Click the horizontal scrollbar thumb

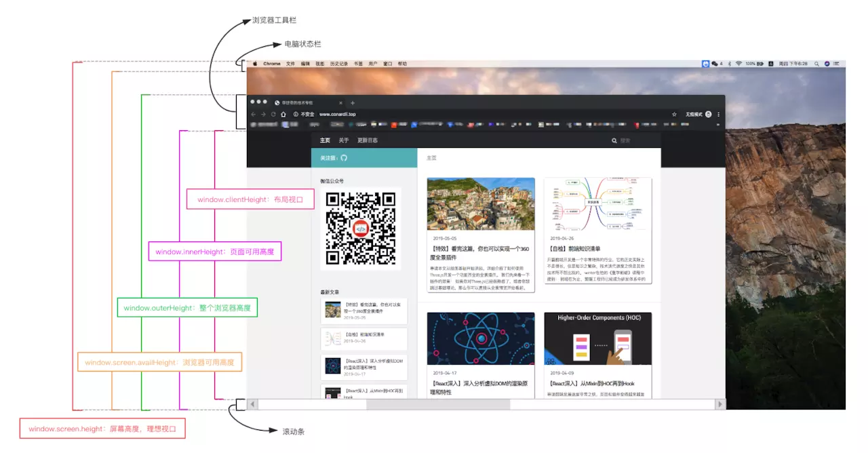(x=438, y=404)
